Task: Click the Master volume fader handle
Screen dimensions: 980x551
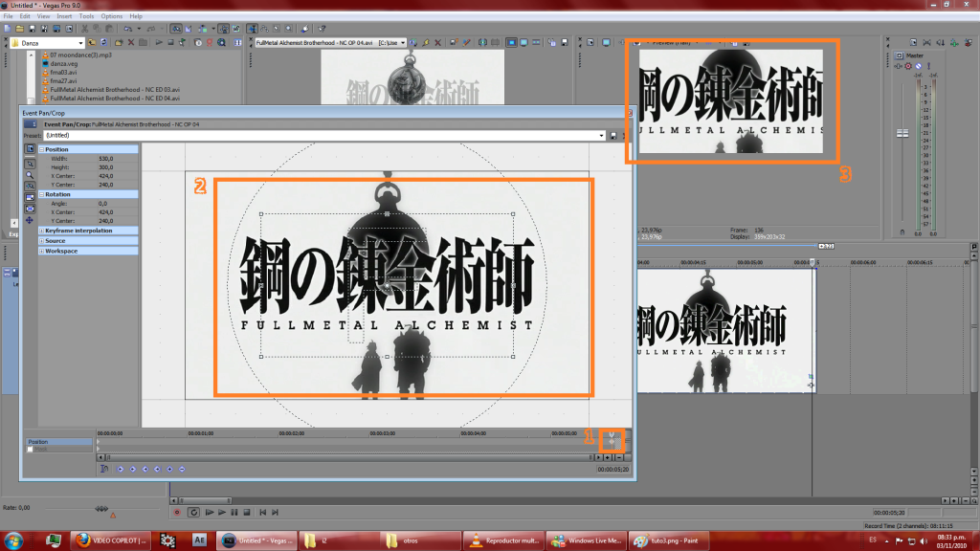Action: 902,133
